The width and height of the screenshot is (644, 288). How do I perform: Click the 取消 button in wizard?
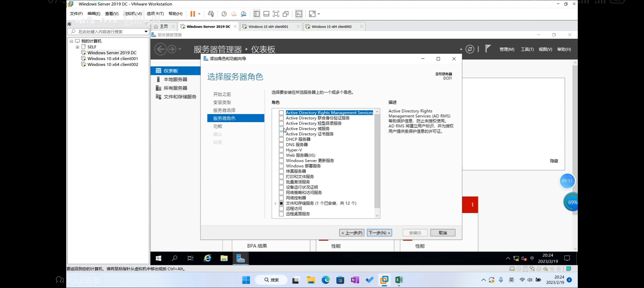(442, 233)
